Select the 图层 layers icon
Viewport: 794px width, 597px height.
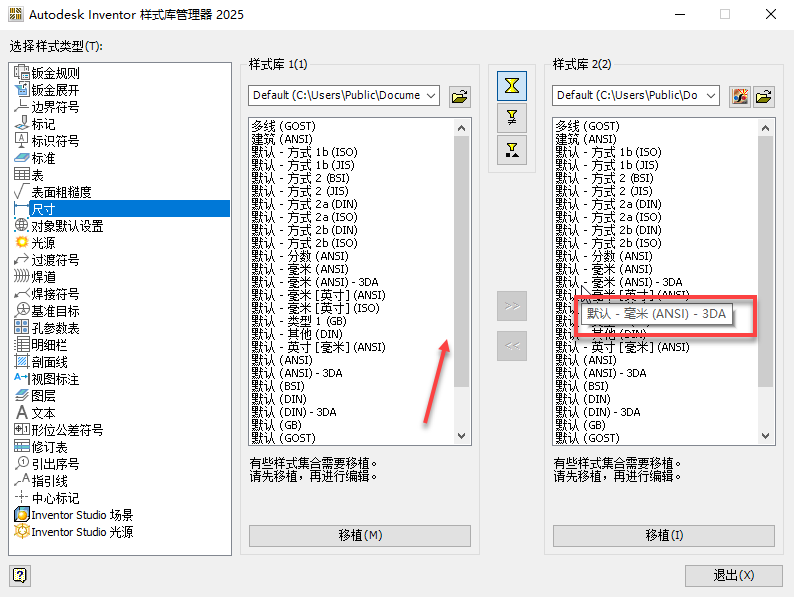pyautogui.click(x=21, y=395)
